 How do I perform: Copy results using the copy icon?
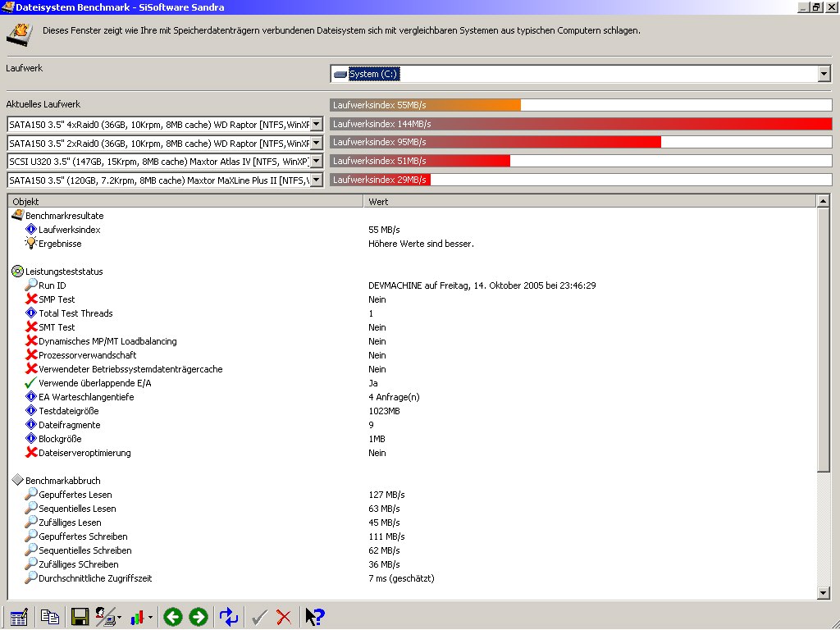tap(50, 617)
